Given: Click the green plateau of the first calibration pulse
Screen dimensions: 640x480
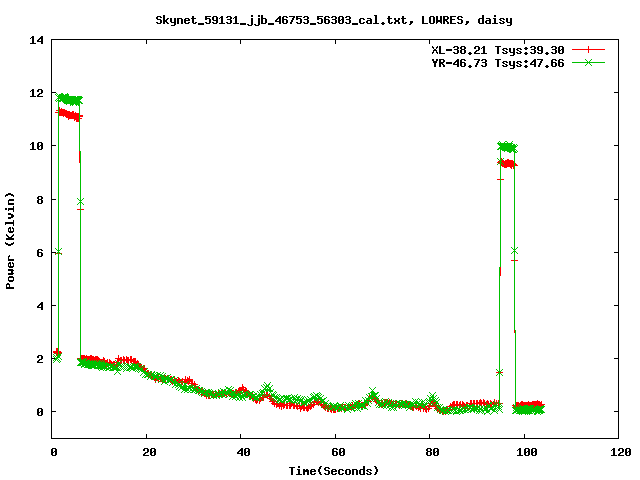Looking at the screenshot, I should (69, 99).
